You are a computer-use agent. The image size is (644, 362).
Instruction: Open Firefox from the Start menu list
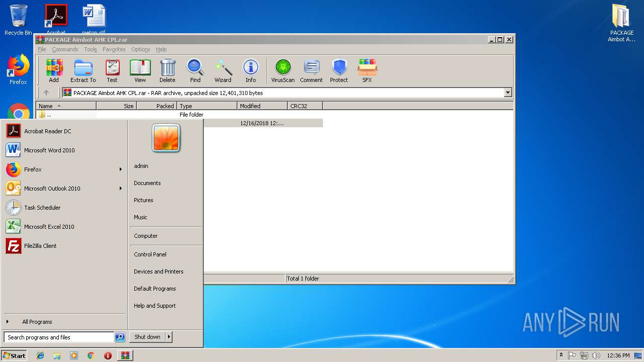(64, 169)
